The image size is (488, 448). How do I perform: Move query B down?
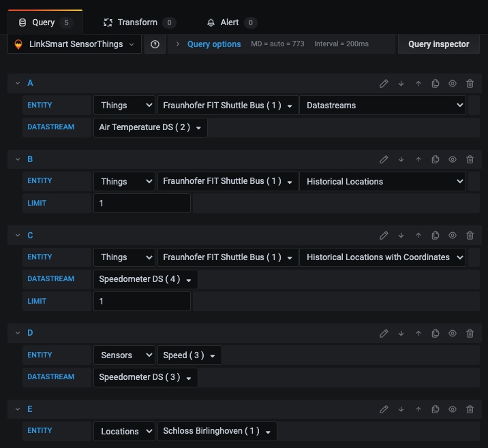click(x=401, y=159)
